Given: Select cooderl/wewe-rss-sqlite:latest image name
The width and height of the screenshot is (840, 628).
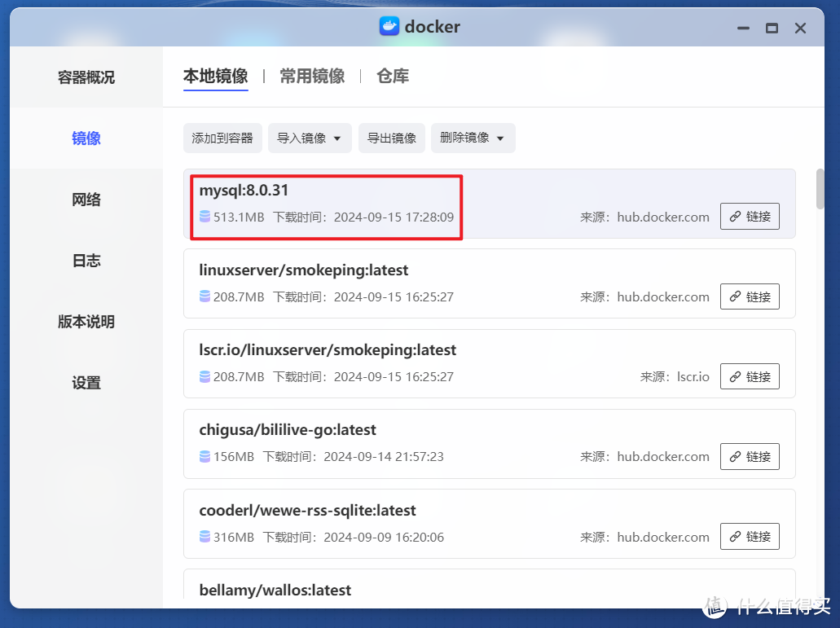Looking at the screenshot, I should pyautogui.click(x=307, y=510).
